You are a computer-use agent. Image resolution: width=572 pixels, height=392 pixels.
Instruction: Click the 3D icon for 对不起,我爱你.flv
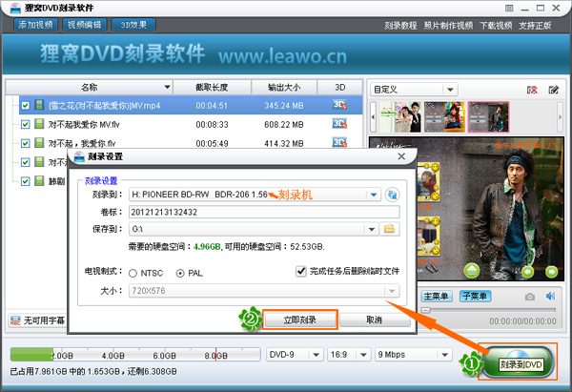pyautogui.click(x=339, y=142)
